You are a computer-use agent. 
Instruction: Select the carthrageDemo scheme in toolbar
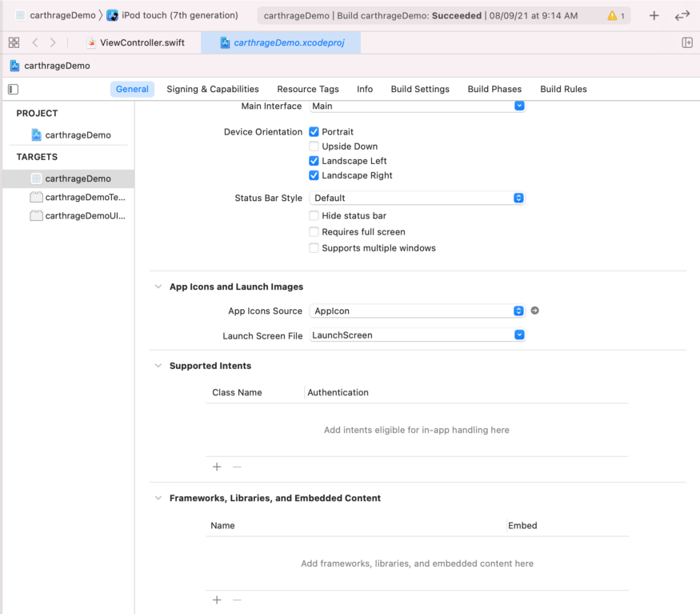(55, 16)
